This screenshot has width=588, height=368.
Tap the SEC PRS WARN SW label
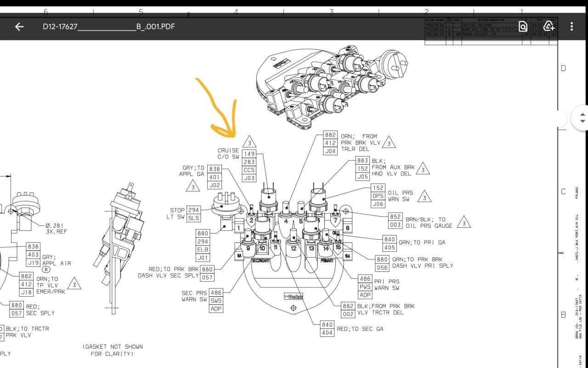194,296
